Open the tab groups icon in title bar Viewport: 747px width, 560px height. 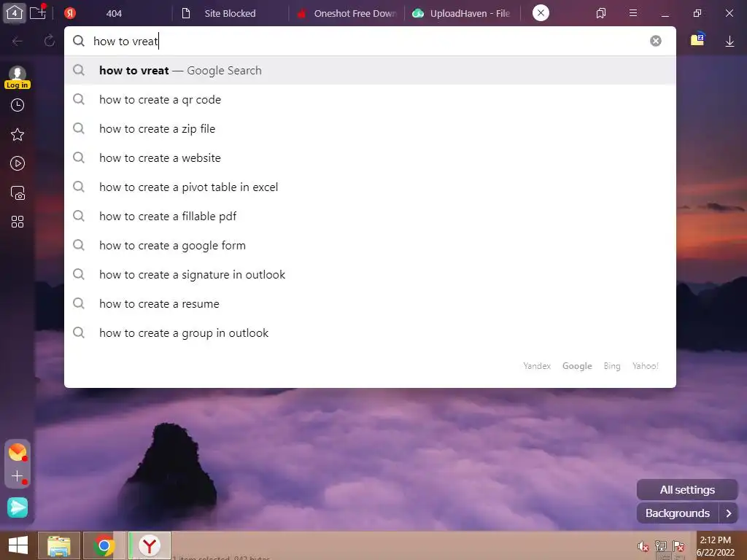601,13
